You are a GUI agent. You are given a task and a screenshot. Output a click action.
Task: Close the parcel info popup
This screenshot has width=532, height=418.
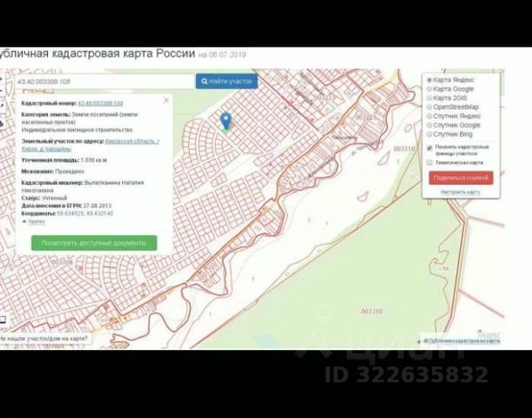(x=166, y=100)
